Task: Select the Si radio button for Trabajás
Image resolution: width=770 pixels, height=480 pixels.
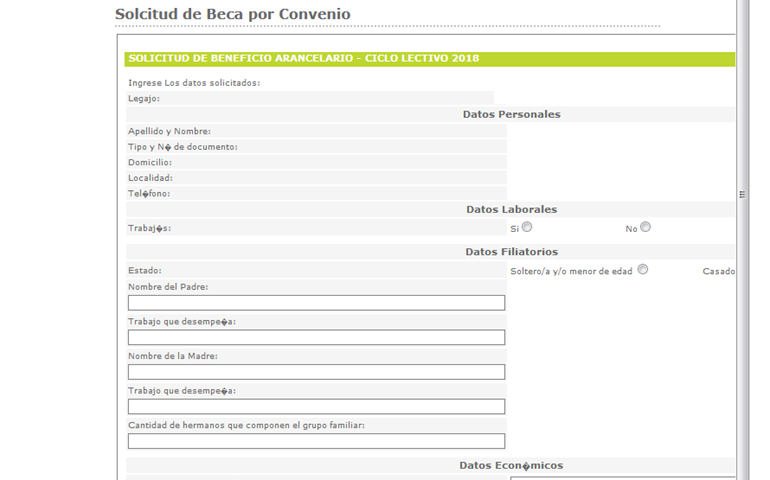Action: [x=527, y=227]
